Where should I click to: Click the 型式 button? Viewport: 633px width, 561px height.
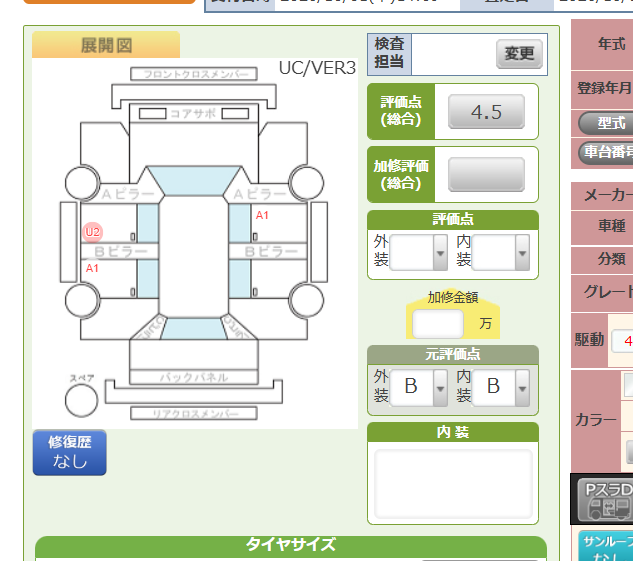coord(606,123)
